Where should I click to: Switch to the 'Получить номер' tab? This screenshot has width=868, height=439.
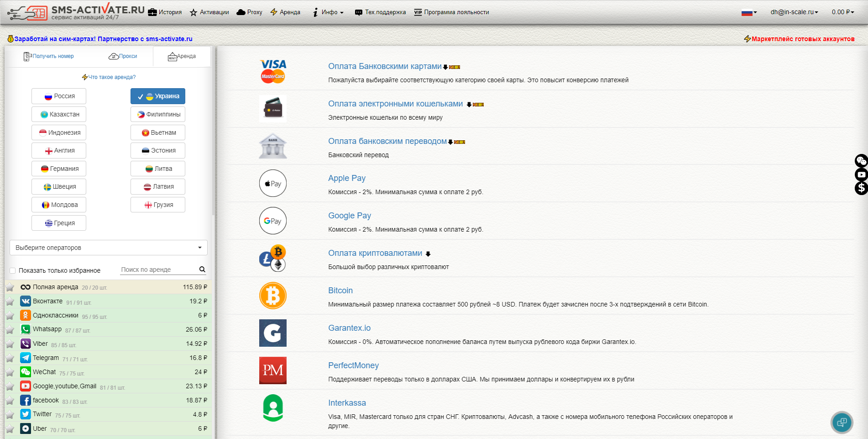49,56
